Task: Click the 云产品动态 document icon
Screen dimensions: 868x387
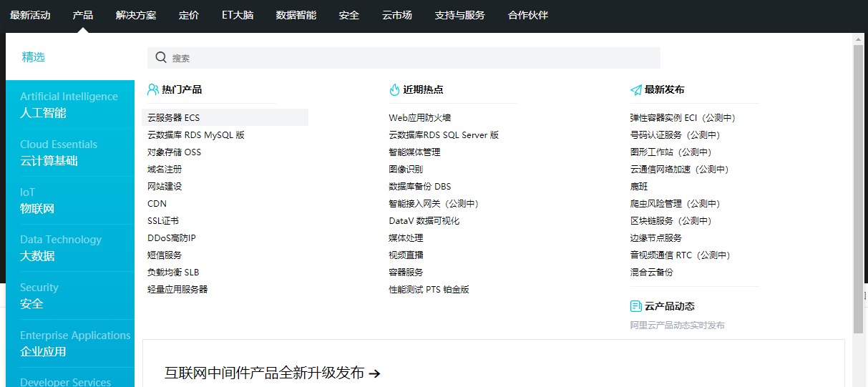Action: click(635, 306)
